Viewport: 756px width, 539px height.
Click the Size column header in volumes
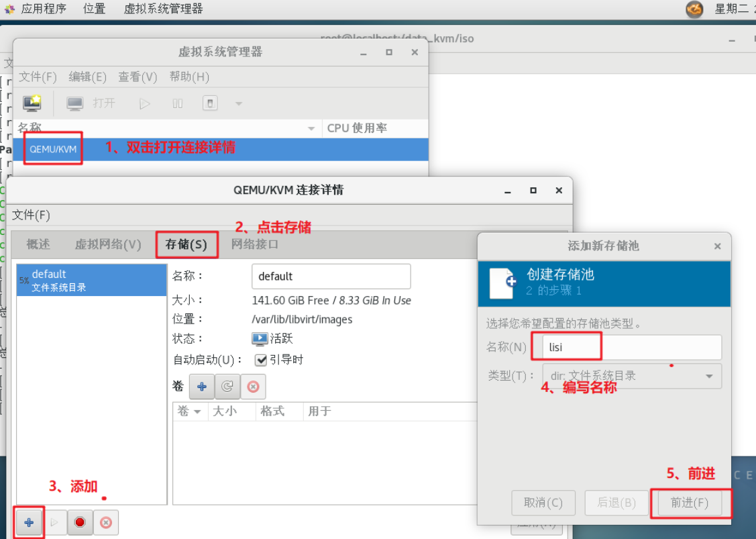tap(231, 411)
